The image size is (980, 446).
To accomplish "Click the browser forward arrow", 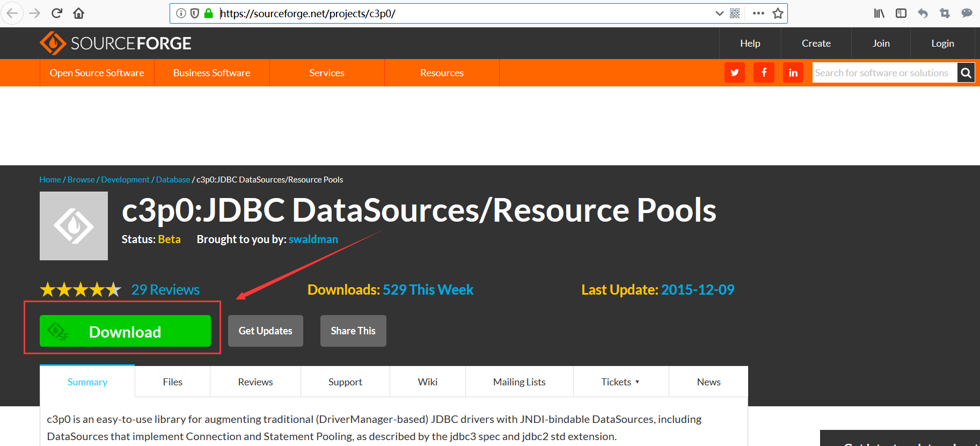I will pyautogui.click(x=35, y=13).
